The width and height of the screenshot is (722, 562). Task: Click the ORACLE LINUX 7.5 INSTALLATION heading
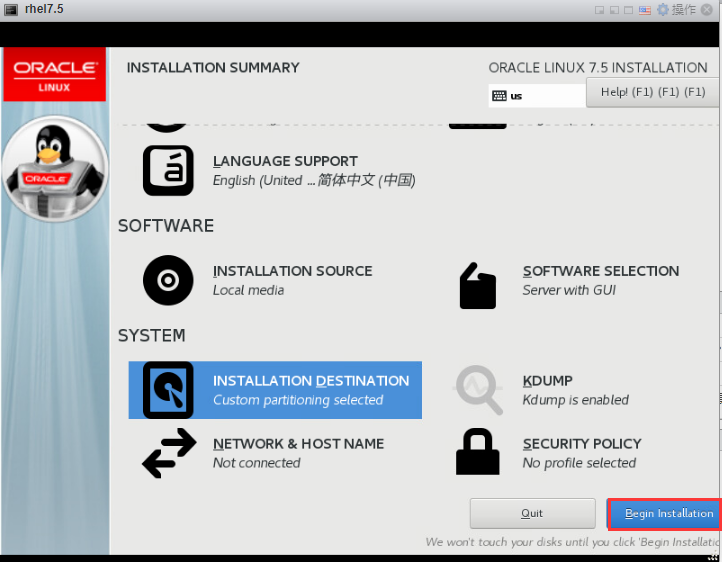coord(598,68)
